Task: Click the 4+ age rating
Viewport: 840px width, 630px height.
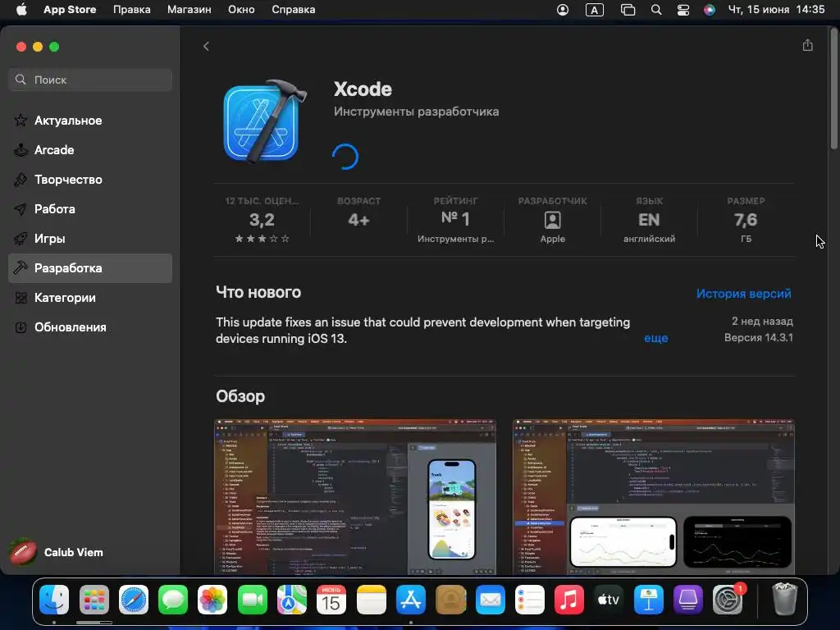Action: tap(358, 220)
